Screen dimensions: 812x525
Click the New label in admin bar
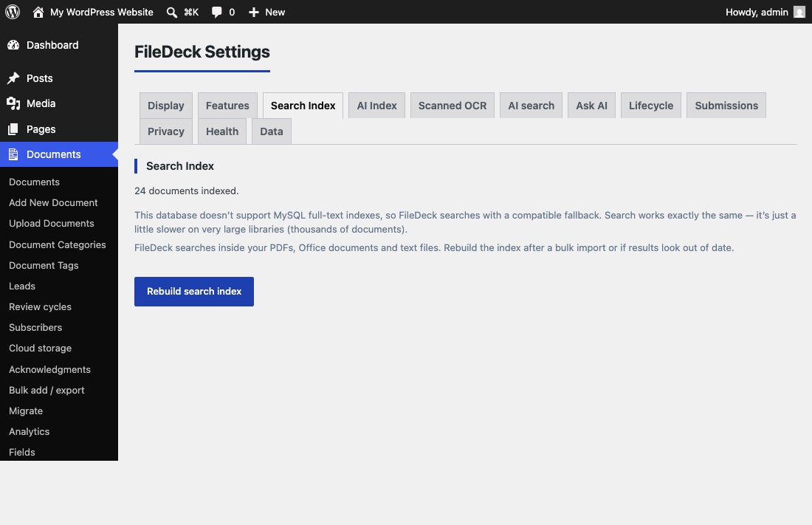pos(275,12)
